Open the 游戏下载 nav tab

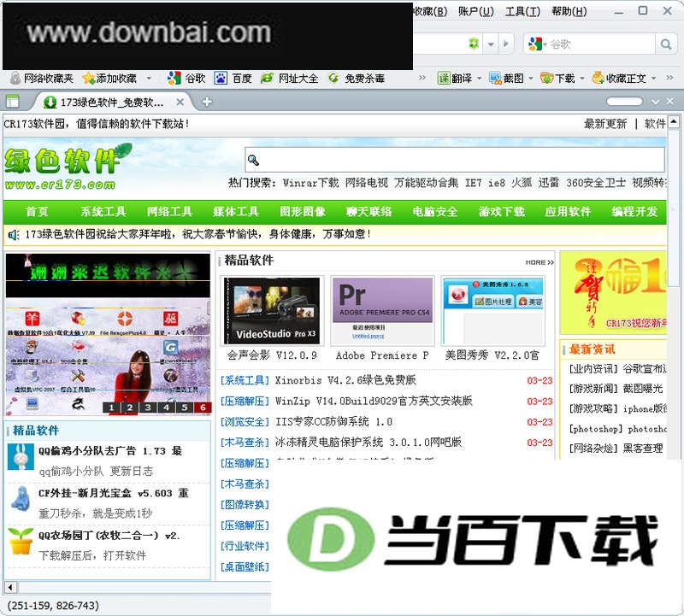502,212
